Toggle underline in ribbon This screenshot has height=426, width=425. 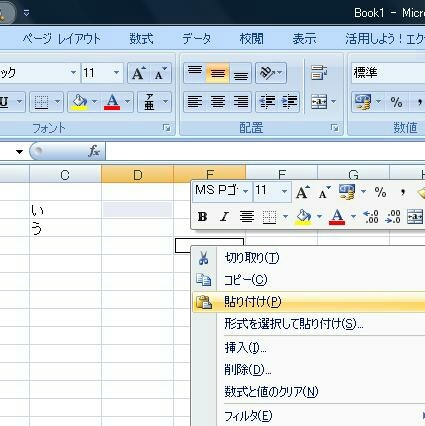coord(4,102)
